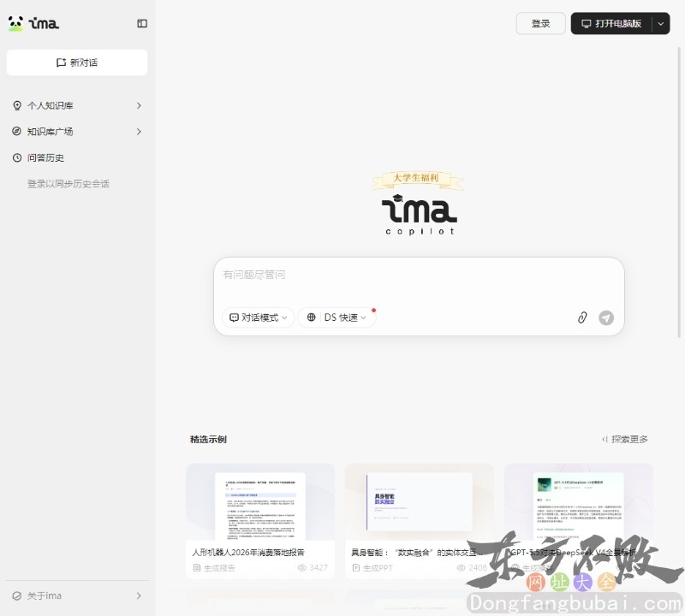This screenshot has width=685, height=616.
Task: Expand the 个人知识库 chevron arrow
Action: coord(139,105)
